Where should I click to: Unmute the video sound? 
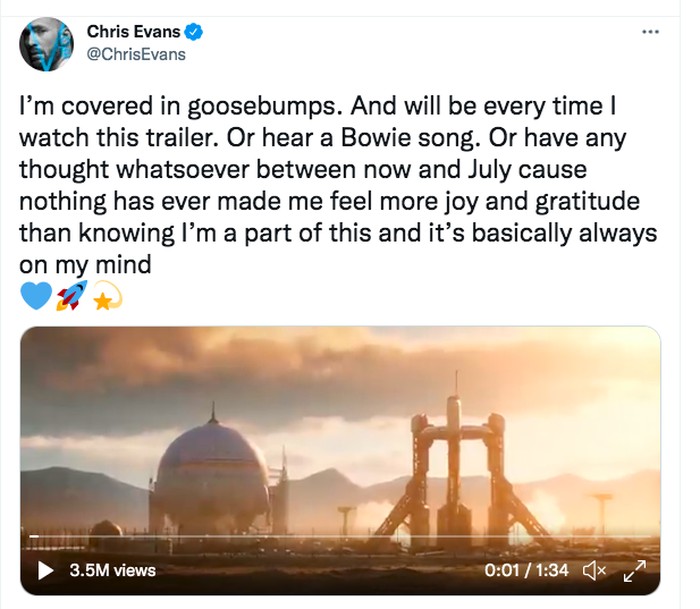[595, 571]
